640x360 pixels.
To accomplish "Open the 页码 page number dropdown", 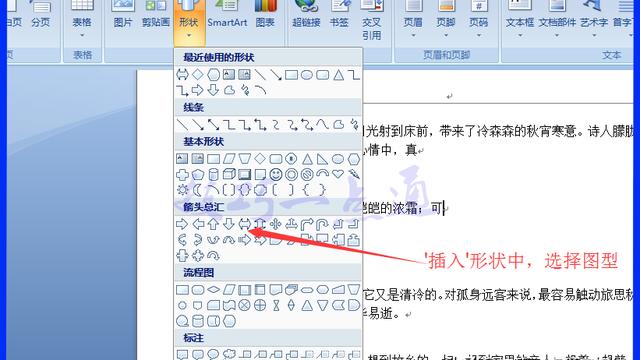I will [479, 20].
